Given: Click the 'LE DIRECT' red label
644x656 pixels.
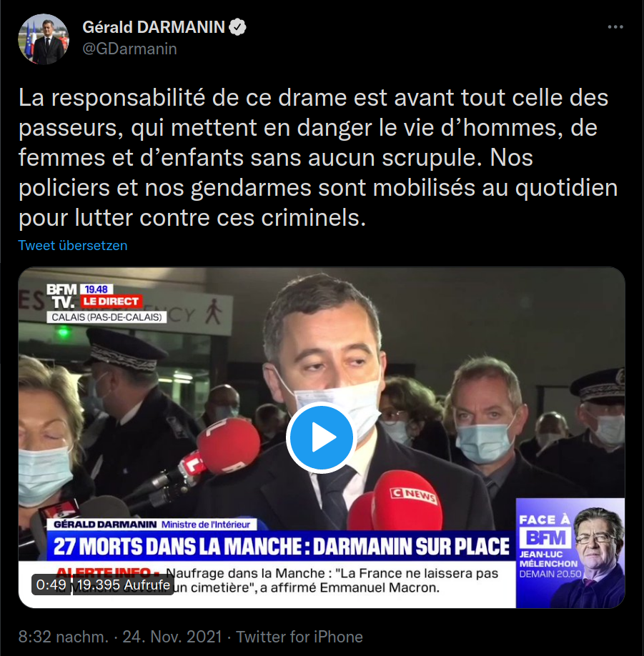Looking at the screenshot, I should (111, 302).
